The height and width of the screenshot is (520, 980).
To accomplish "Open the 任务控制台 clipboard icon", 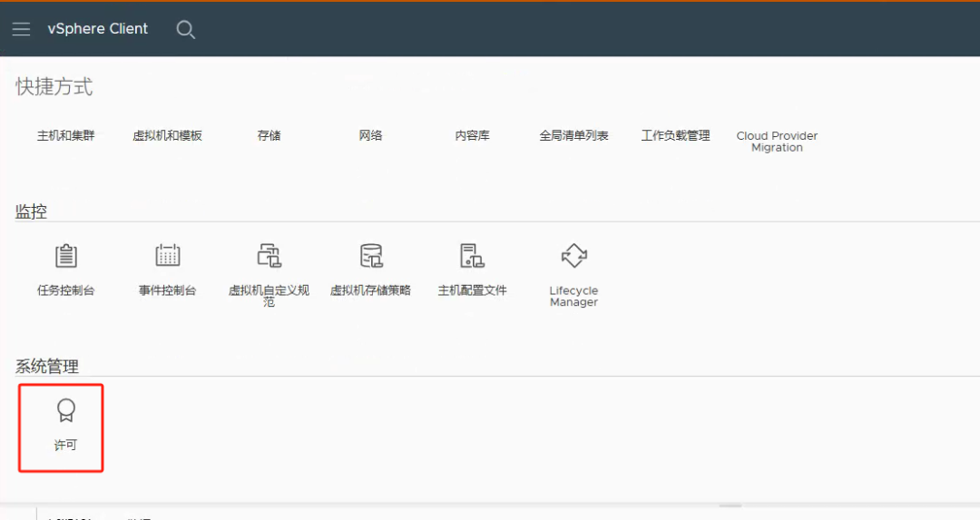I will tap(65, 256).
